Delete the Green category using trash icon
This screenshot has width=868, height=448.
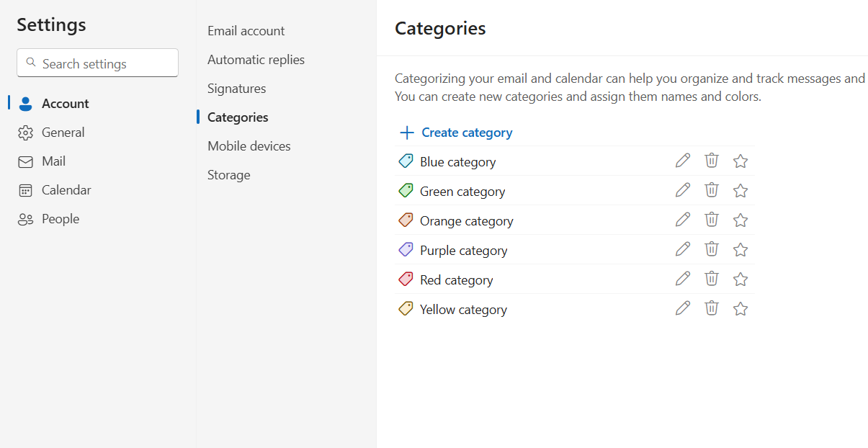712,190
